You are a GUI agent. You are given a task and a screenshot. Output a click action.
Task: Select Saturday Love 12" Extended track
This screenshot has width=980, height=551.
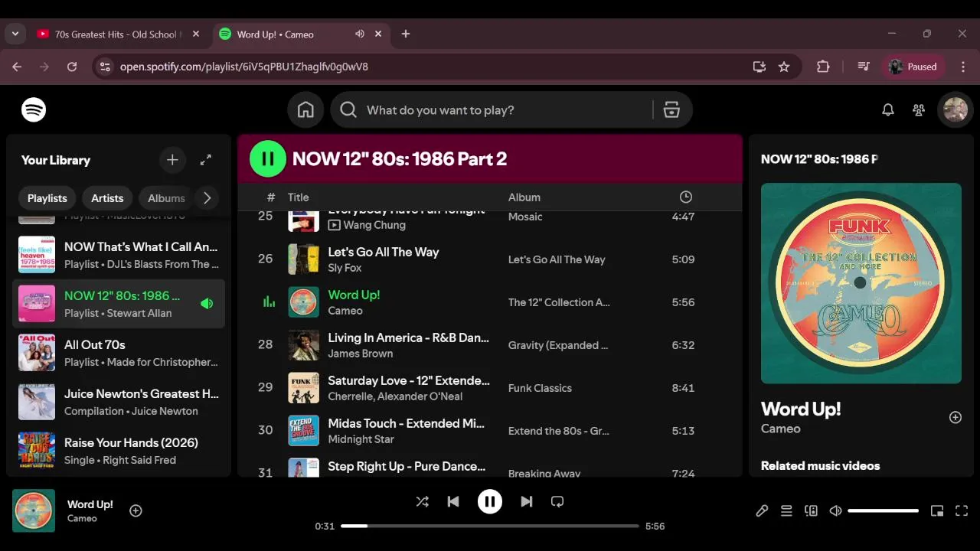click(x=490, y=388)
